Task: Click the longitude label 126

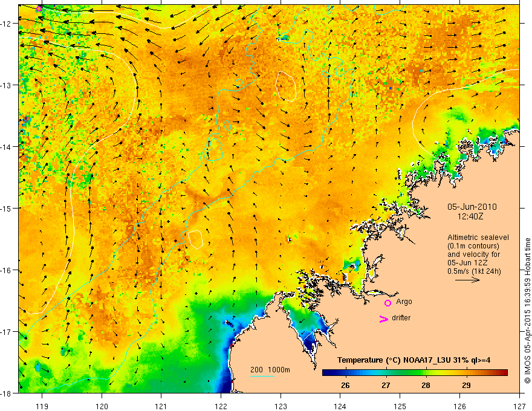Action: click(459, 406)
